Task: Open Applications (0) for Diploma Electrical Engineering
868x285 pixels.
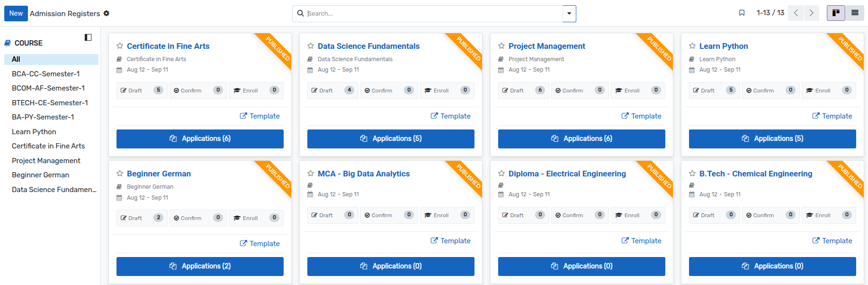Action: point(582,266)
